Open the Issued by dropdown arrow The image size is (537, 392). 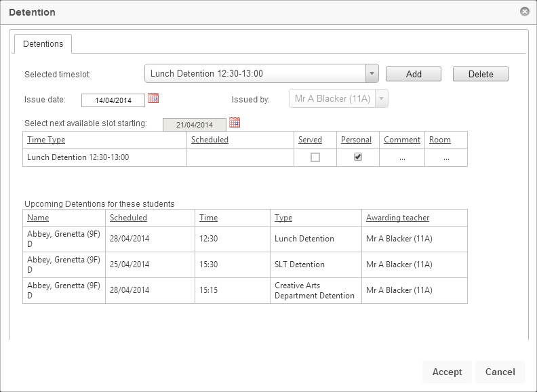[x=382, y=99]
